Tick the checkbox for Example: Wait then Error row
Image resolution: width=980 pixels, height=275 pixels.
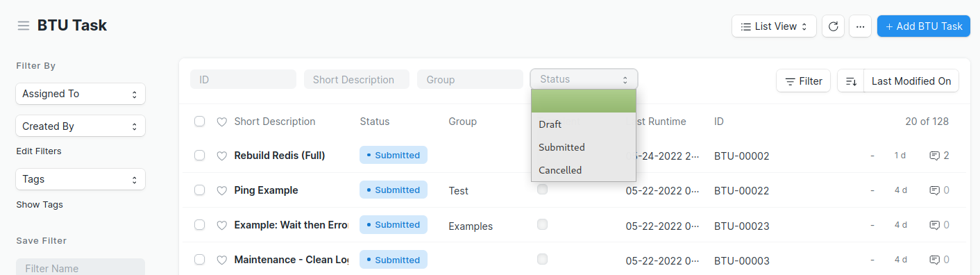click(x=200, y=225)
